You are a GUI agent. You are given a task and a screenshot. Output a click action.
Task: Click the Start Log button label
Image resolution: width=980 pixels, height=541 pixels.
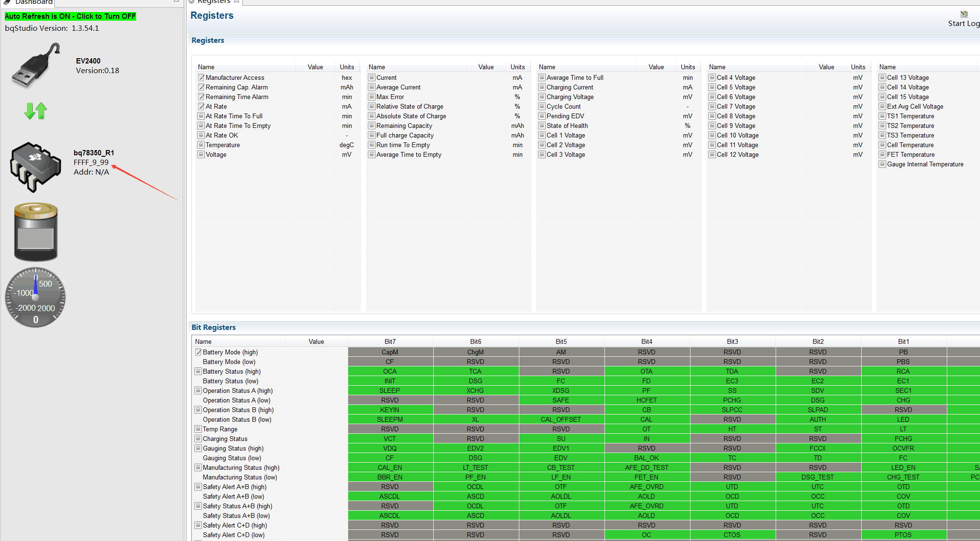[963, 24]
